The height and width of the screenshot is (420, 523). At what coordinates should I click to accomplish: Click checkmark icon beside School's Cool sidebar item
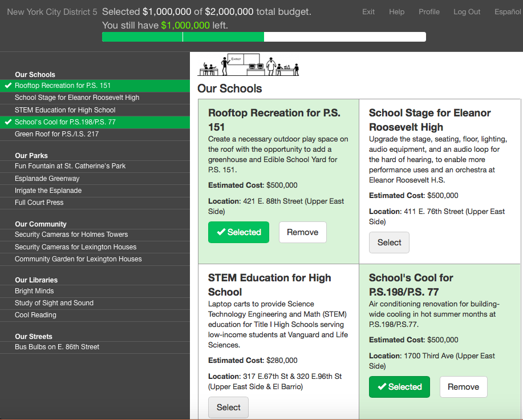click(8, 122)
